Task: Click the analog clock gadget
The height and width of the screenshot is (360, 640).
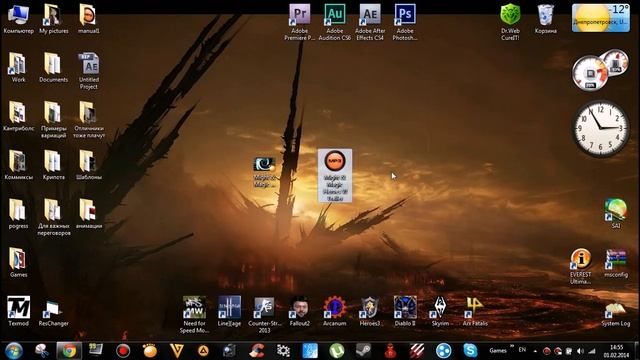Action: (600, 129)
